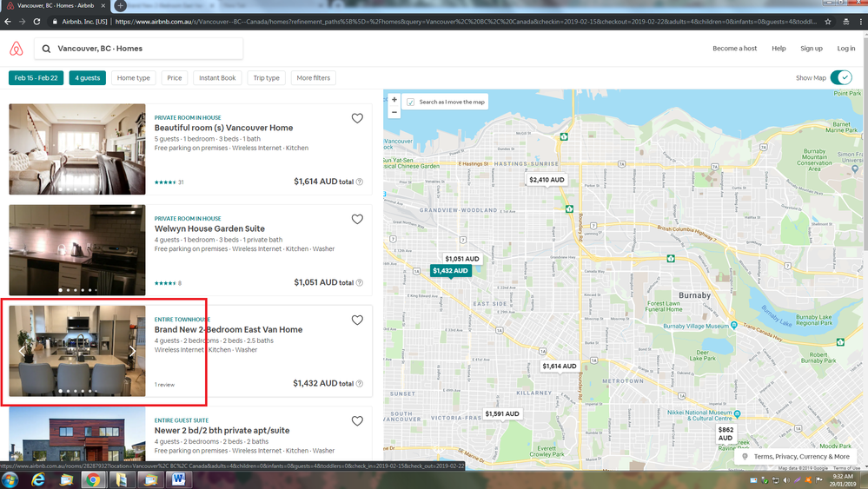The width and height of the screenshot is (868, 489).
Task: Open price info icon beside $1,614 AUD total
Action: click(360, 182)
